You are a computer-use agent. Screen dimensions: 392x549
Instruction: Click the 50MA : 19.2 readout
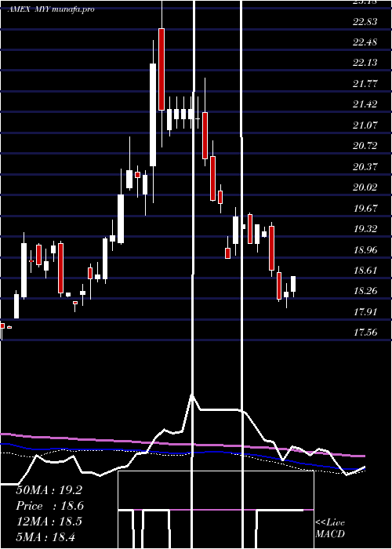(49, 490)
